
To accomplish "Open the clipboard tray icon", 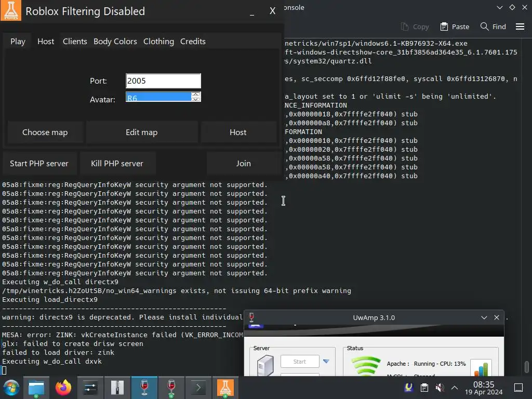I will [424, 388].
